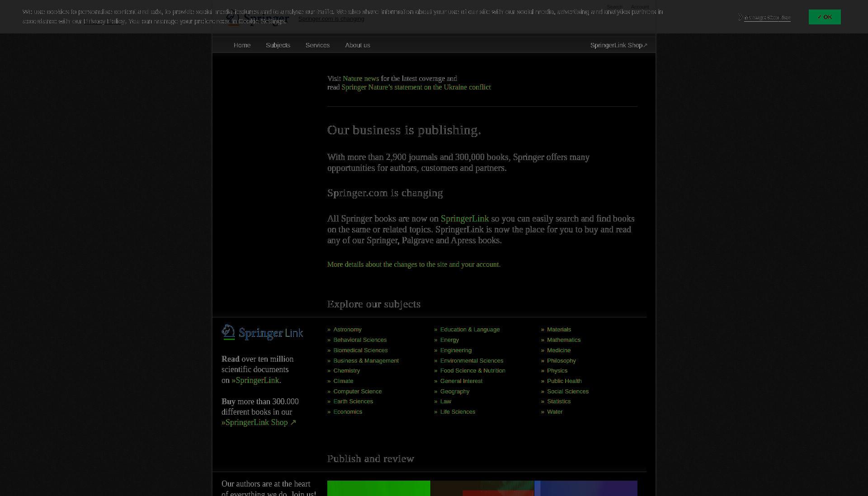Open the About us menu
This screenshot has height=496, width=868.
pyautogui.click(x=357, y=45)
